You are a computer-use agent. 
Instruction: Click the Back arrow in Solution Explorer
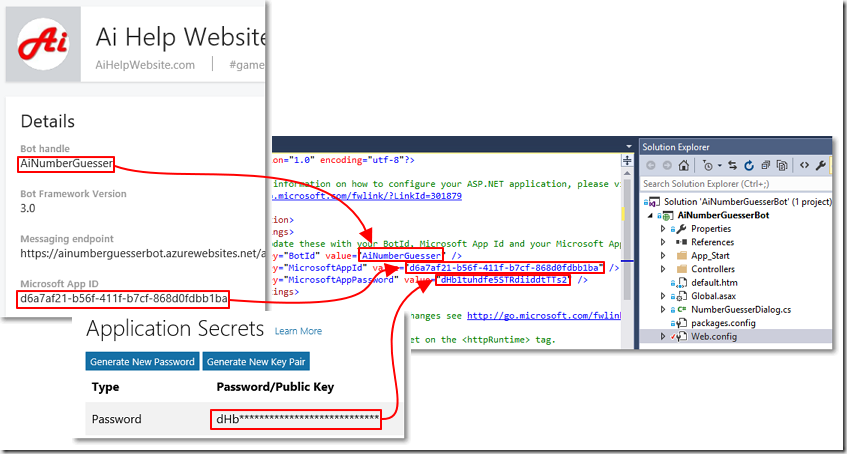pyautogui.click(x=651, y=165)
